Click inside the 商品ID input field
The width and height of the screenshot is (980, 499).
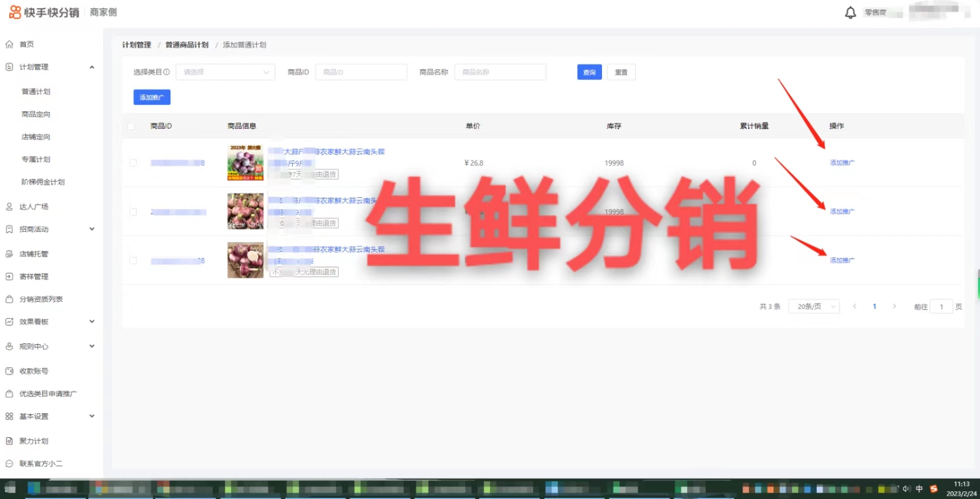point(361,72)
